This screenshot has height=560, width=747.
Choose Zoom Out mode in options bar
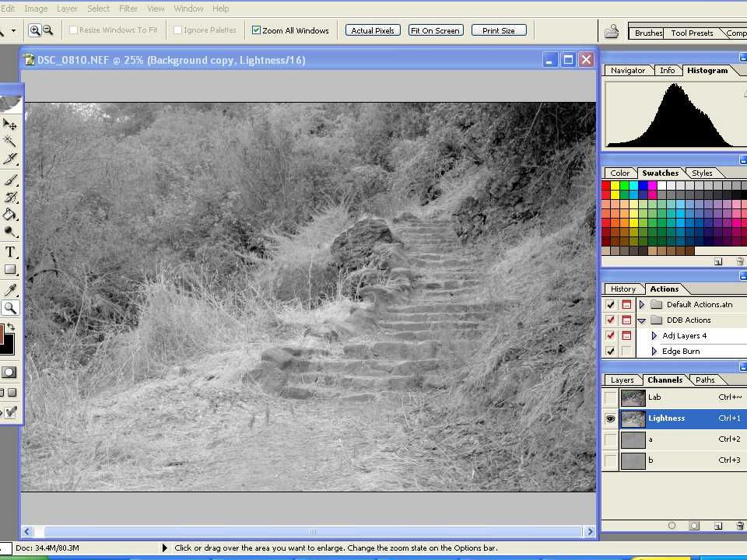(48, 30)
